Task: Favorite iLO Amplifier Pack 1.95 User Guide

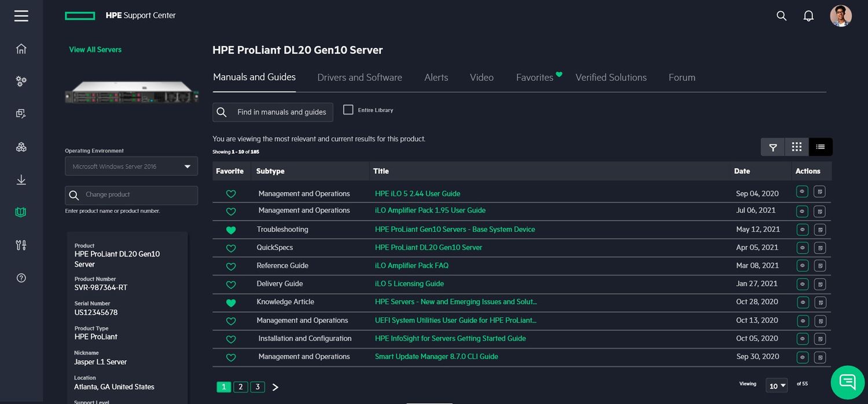Action: click(x=231, y=212)
